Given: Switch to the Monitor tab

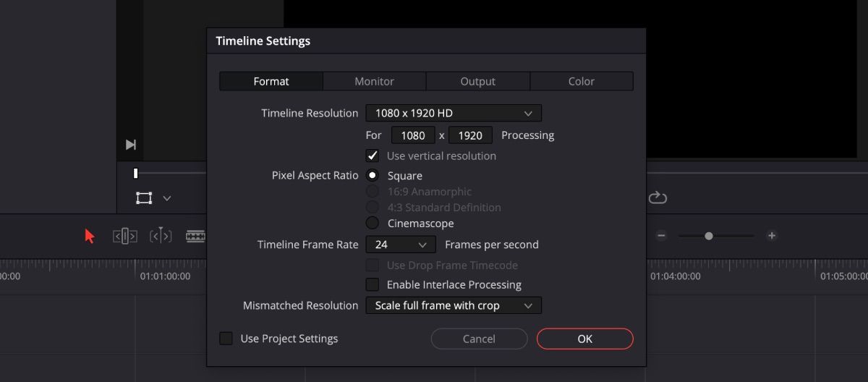Looking at the screenshot, I should click(374, 81).
